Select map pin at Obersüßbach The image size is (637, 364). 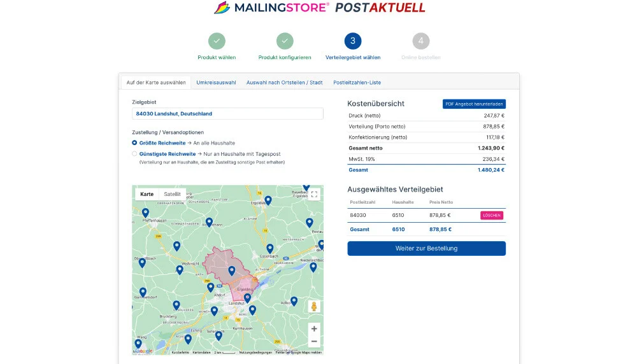pyautogui.click(x=142, y=263)
